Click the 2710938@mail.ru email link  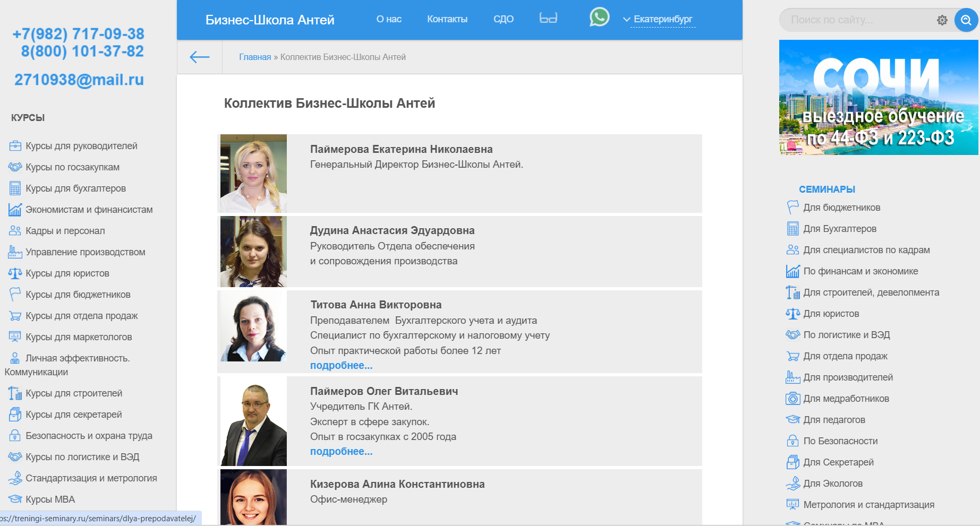click(79, 80)
